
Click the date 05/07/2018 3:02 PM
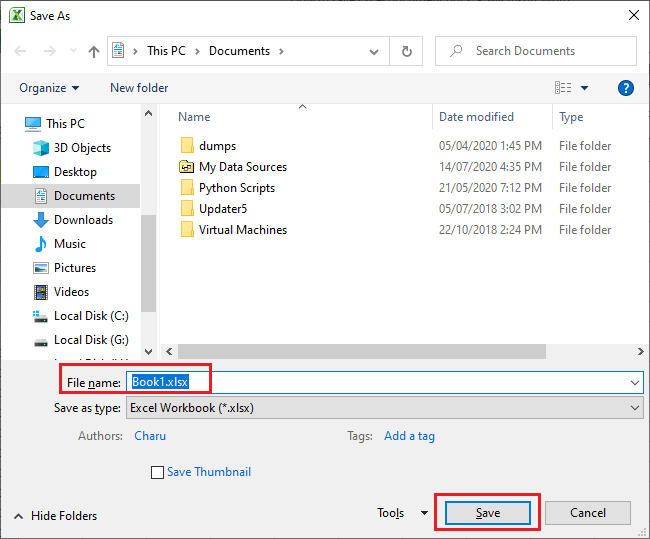[490, 209]
